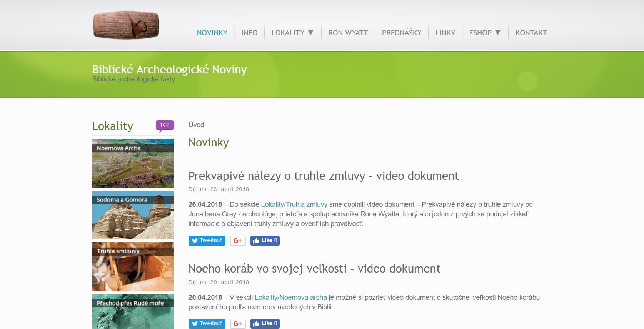644x329 pixels.
Task: Share first article via Tweetnuť button
Action: click(207, 241)
